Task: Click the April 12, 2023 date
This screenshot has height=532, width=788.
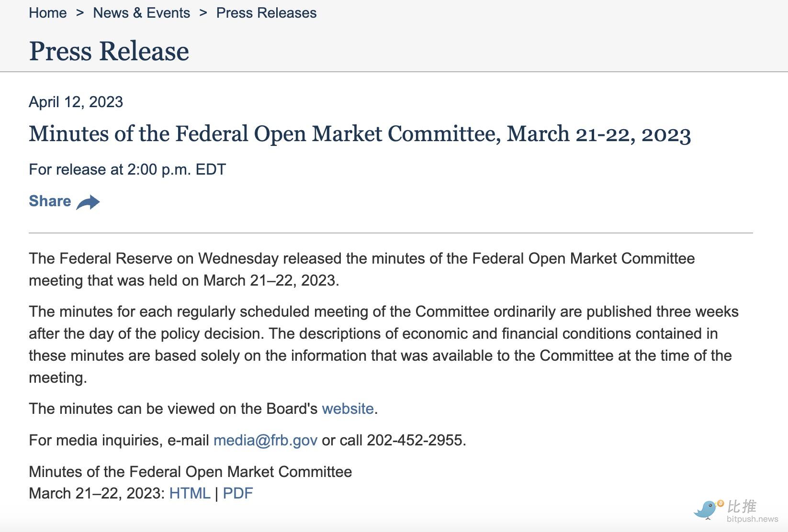Action: tap(76, 102)
